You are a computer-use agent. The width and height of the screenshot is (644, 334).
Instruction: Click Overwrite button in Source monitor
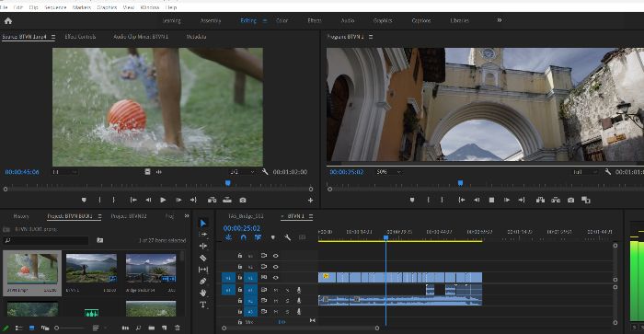pyautogui.click(x=227, y=200)
